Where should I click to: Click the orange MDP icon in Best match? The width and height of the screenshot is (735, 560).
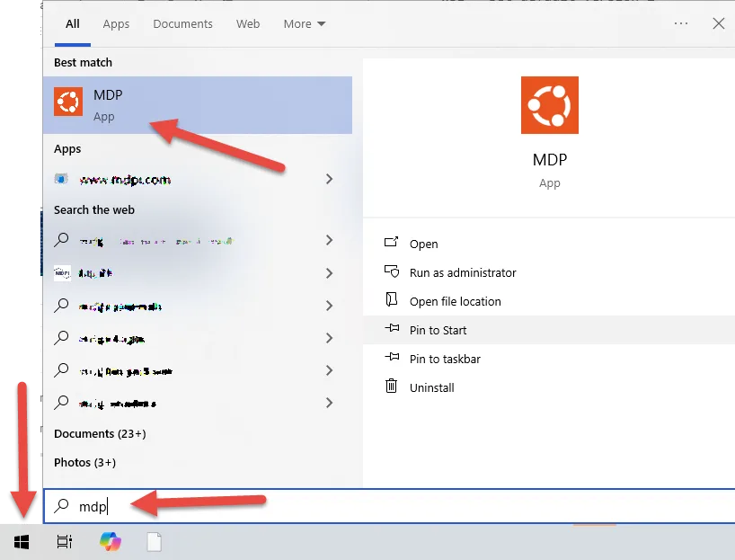pos(68,102)
